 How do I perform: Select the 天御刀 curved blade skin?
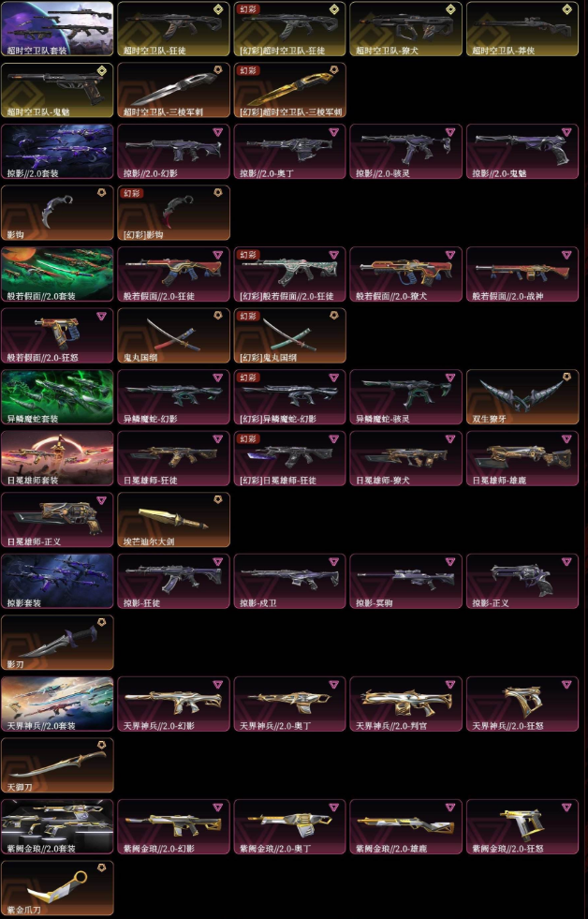pos(57,765)
